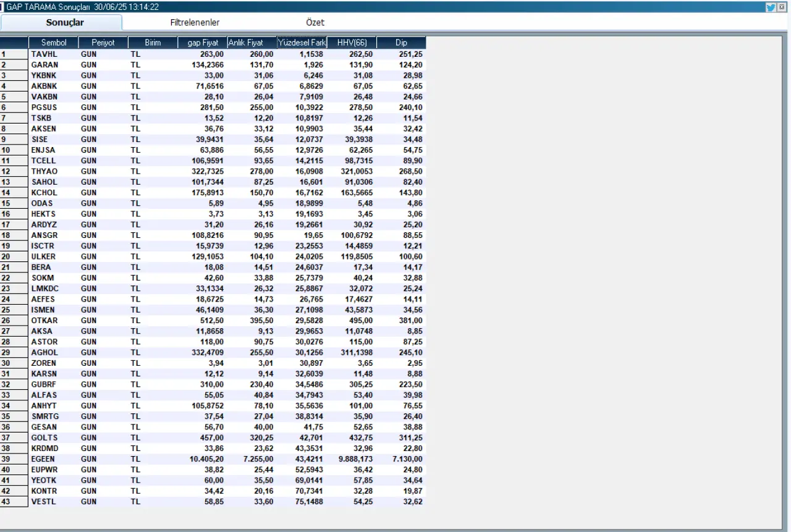The image size is (791, 532).
Task: Click the Birim column header
Action: 153,43
